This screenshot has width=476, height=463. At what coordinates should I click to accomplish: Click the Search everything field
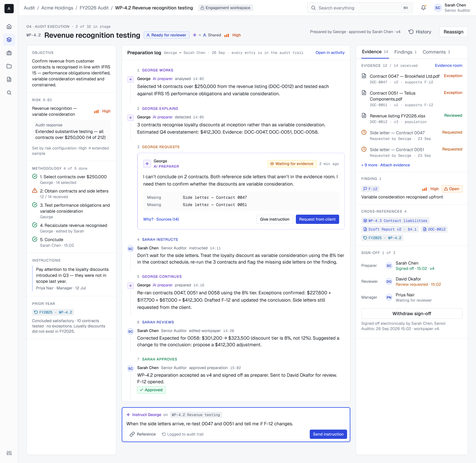(x=360, y=8)
